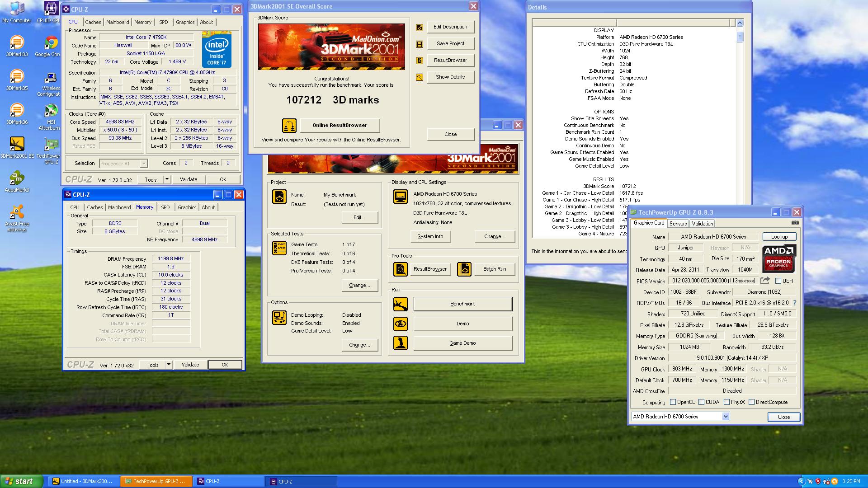Viewport: 868px width, 488px height.
Task: Click the Batch Run icon in Pro Tools
Action: tap(464, 269)
